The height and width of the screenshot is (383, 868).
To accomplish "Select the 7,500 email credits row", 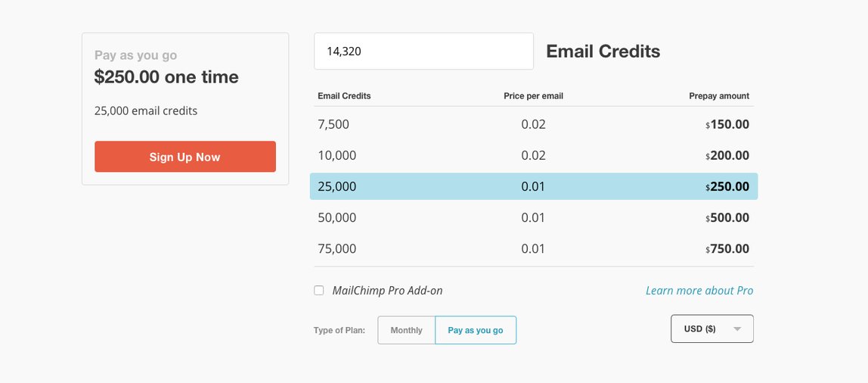I will 534,124.
